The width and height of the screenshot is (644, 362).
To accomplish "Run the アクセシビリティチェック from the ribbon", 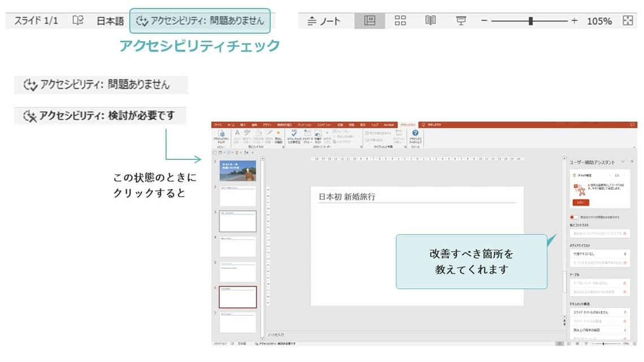I will 222,135.
